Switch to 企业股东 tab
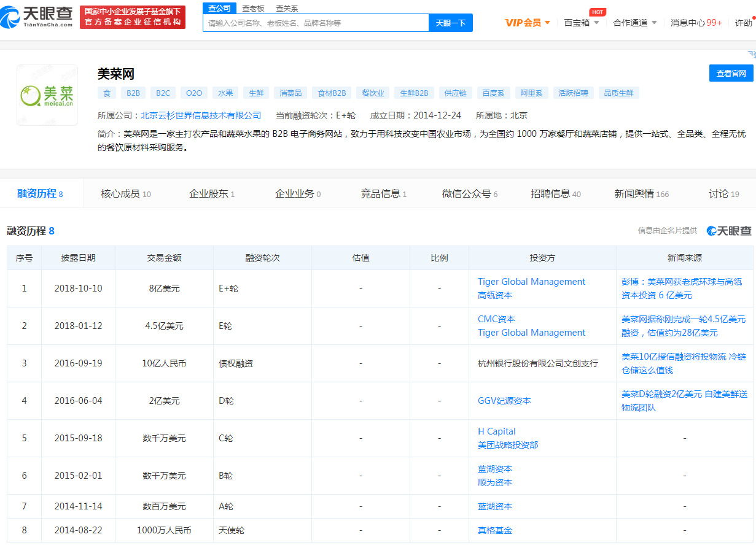Viewport: 756px width, 545px height. click(x=211, y=194)
